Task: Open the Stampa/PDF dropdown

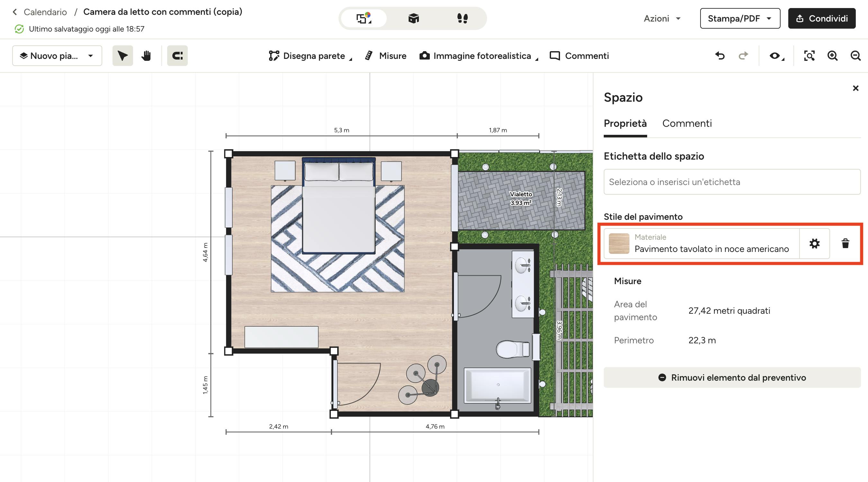Action: [x=740, y=19]
